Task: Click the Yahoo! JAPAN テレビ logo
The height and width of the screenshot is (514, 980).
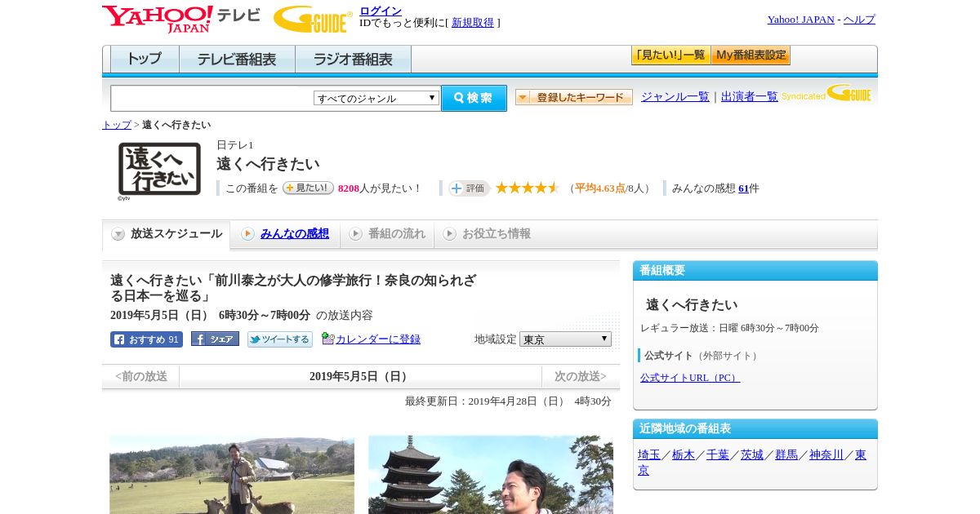Action: [181, 19]
